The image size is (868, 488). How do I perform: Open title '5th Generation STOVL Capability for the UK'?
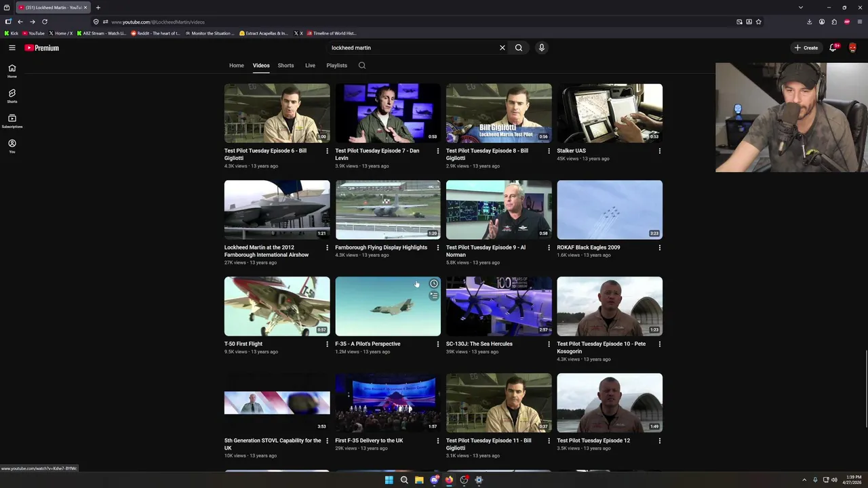273,445
